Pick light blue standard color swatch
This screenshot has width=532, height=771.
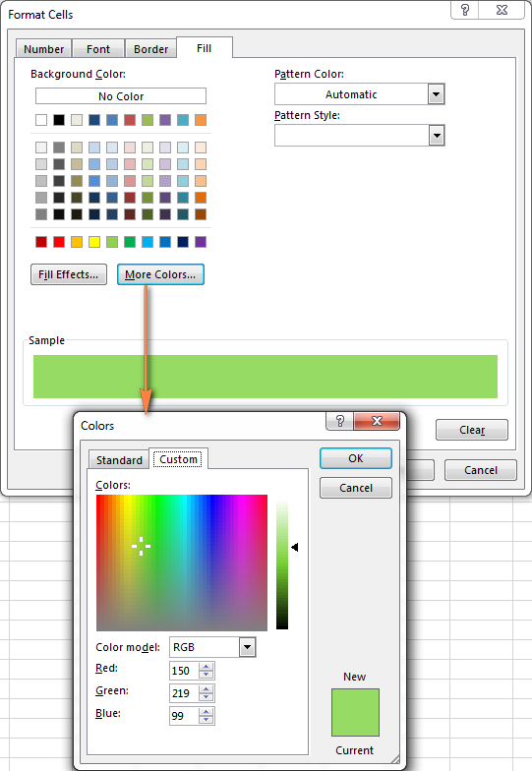tap(148, 242)
